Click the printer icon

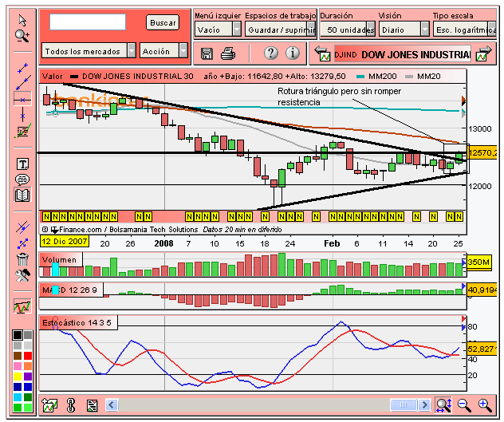click(228, 53)
